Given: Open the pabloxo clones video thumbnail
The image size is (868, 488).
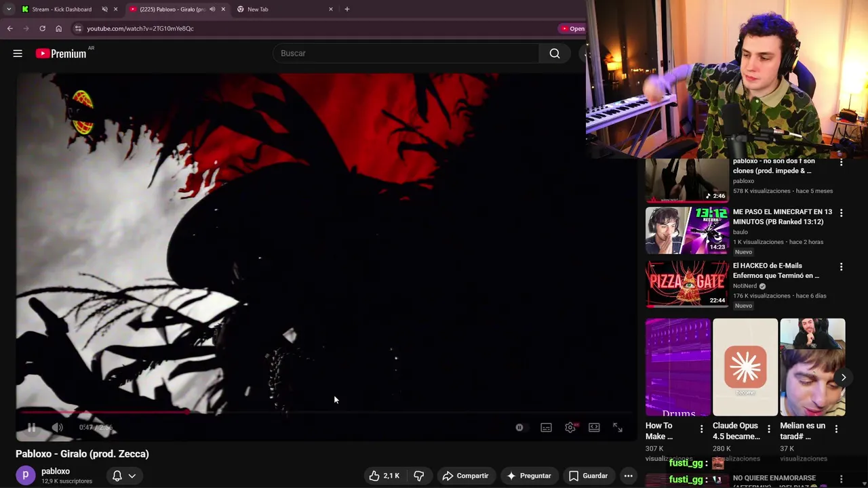Looking at the screenshot, I should pyautogui.click(x=687, y=180).
